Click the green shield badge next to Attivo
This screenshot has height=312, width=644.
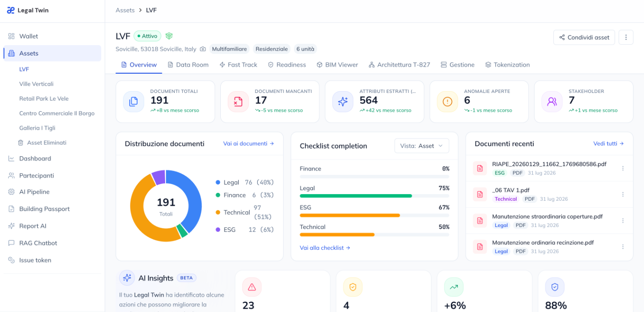coord(169,36)
